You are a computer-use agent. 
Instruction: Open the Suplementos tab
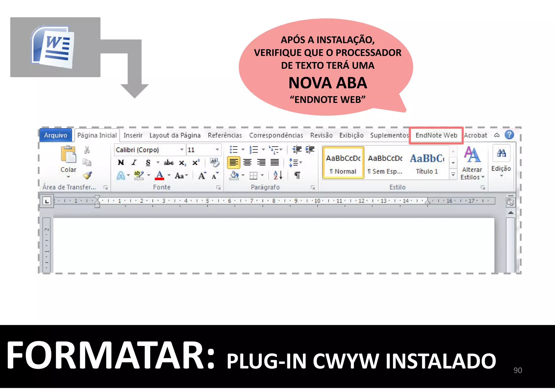click(x=389, y=135)
